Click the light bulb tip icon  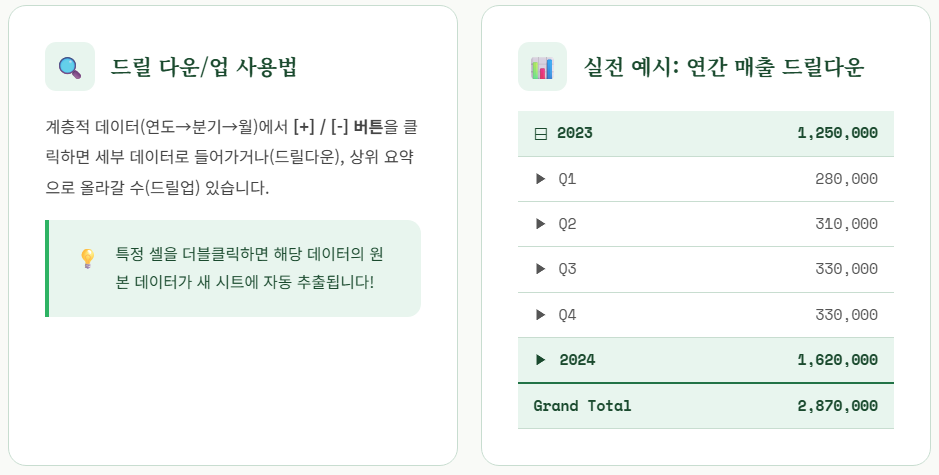tap(87, 259)
